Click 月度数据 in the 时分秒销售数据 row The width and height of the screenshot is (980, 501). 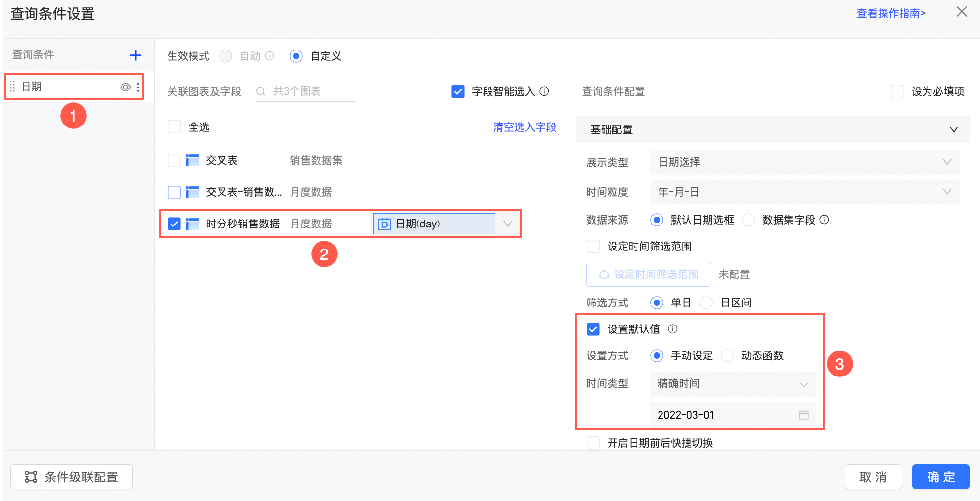pyautogui.click(x=311, y=224)
